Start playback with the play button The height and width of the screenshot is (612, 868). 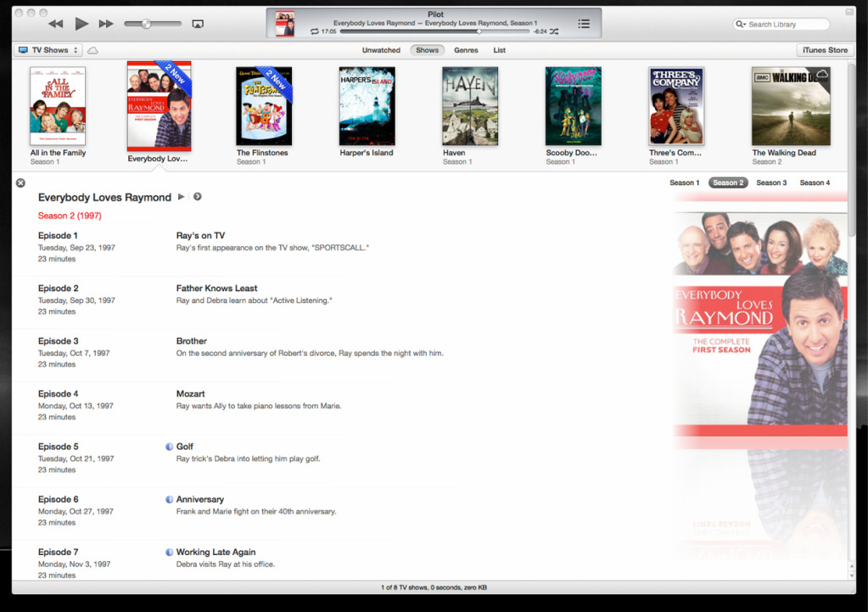81,23
